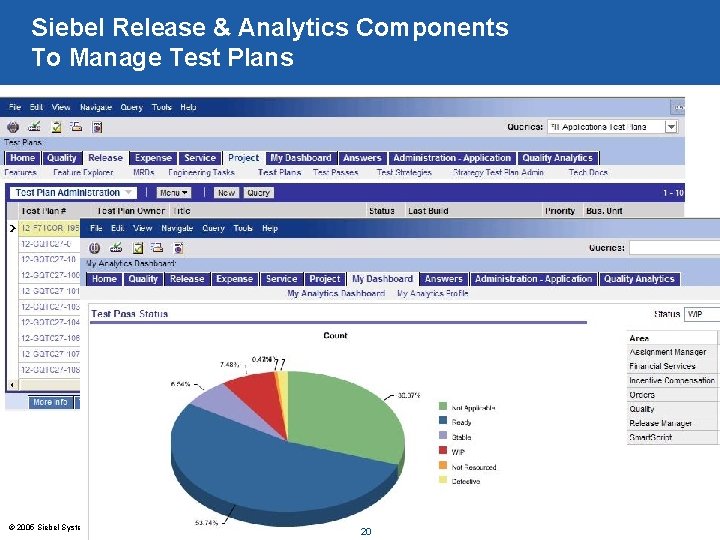Image resolution: width=720 pixels, height=540 pixels.
Task: Open the Tech Docs subview link
Action: 588,172
